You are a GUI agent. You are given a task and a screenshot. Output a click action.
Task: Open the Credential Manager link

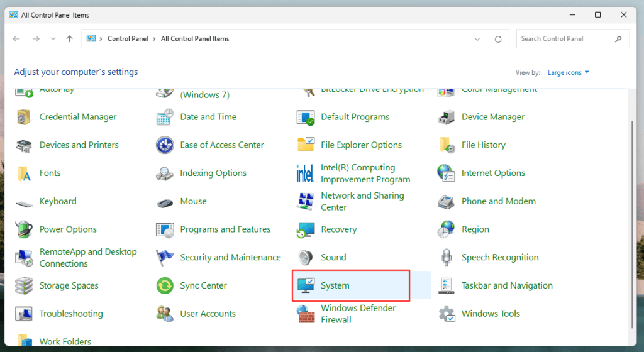pos(78,117)
